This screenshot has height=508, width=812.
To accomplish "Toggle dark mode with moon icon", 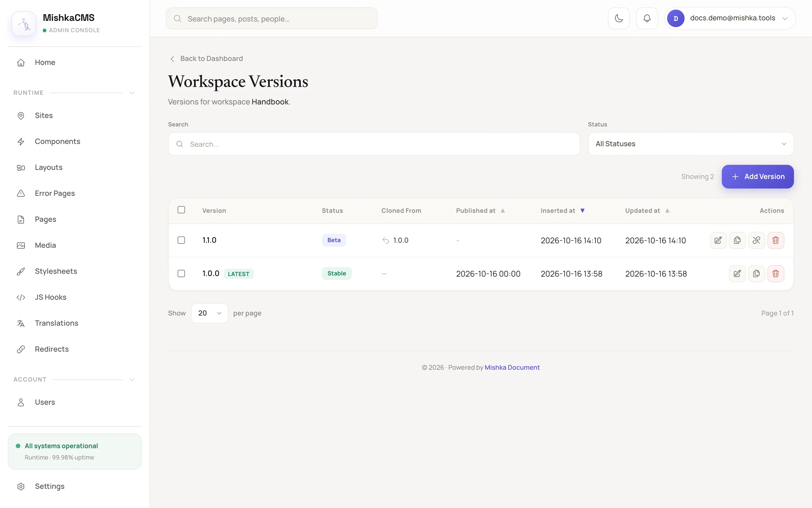I will click(619, 18).
